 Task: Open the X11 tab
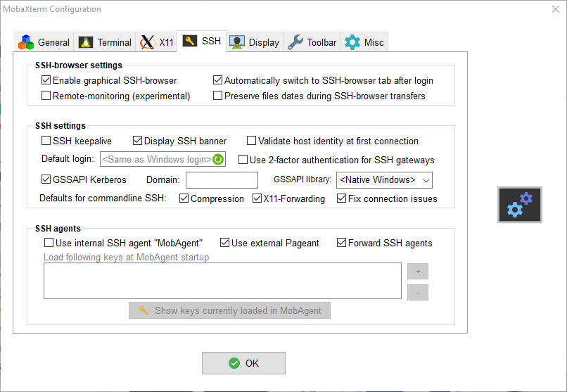click(157, 42)
